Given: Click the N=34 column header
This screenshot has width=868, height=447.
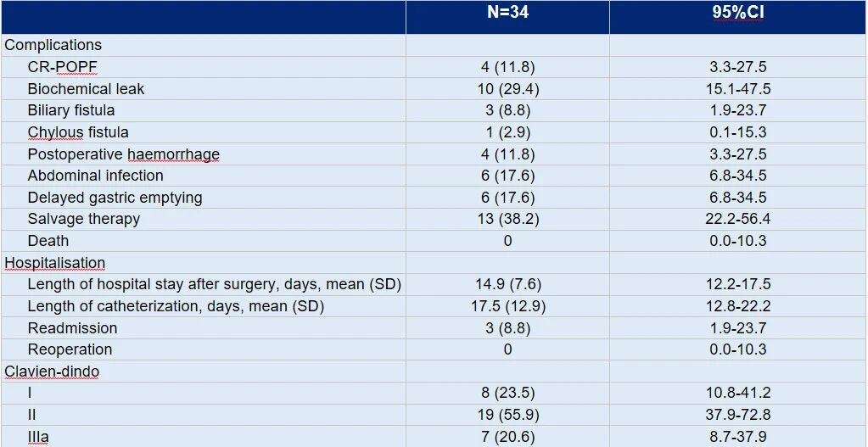Looking at the screenshot, I should coord(507,14).
